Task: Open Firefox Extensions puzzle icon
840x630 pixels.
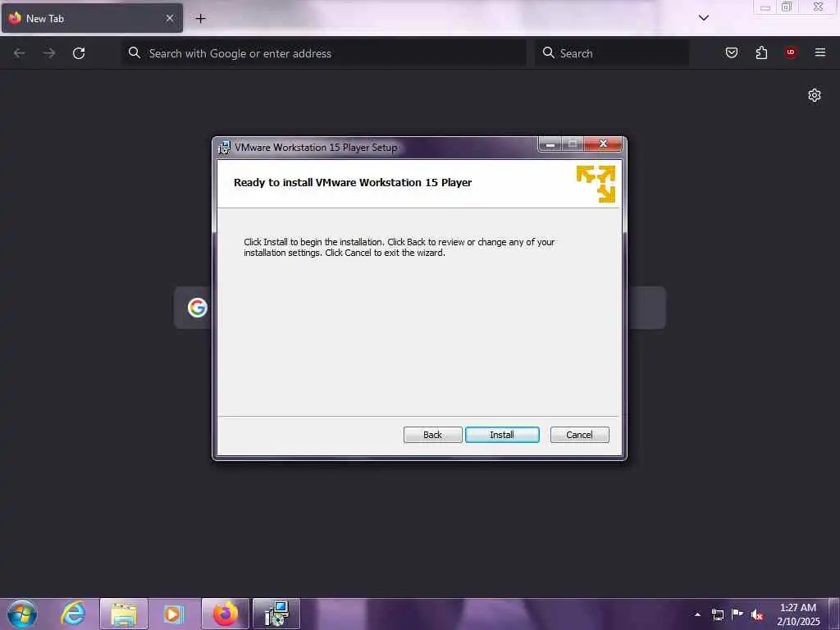Action: 761,52
